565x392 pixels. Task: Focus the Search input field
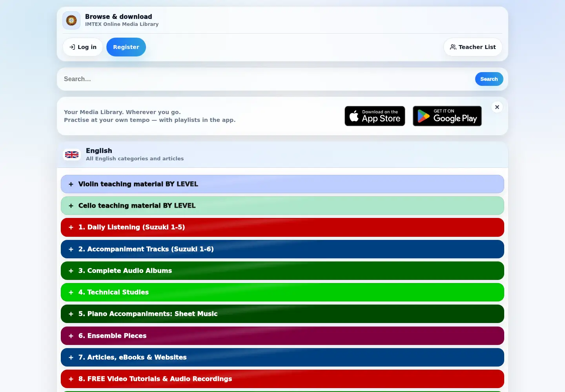[267, 79]
